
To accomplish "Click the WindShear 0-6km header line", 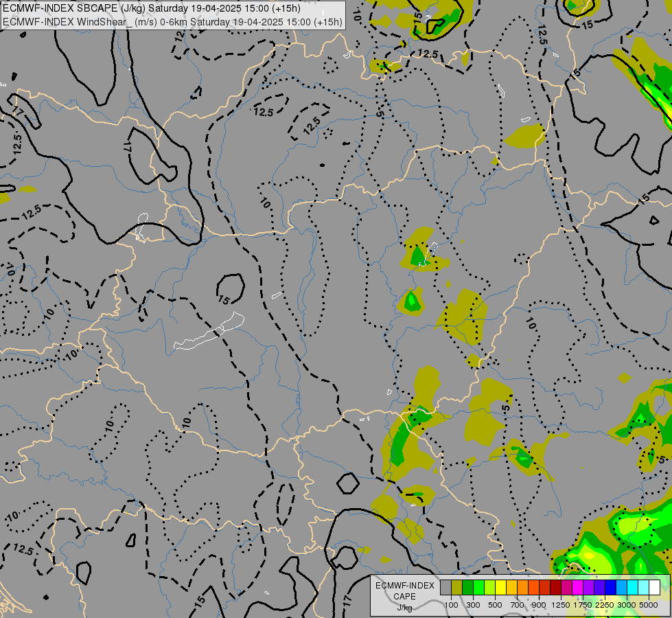I will coord(172,22).
